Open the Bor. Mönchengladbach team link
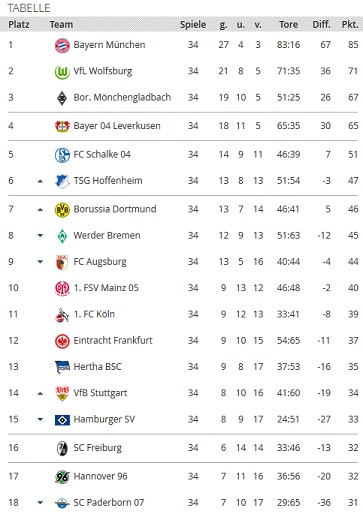Screen dimensions: 363x514 tap(122, 98)
